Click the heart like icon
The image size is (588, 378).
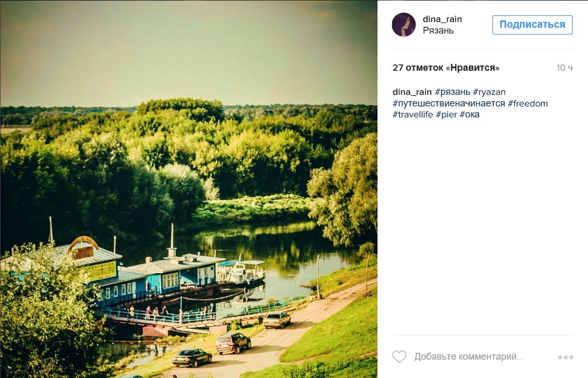(x=399, y=357)
